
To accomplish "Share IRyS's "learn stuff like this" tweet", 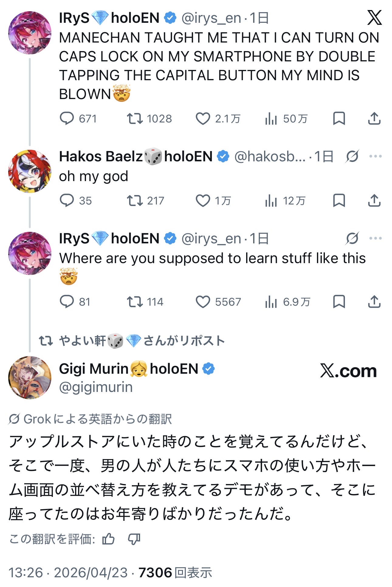I will tap(374, 302).
